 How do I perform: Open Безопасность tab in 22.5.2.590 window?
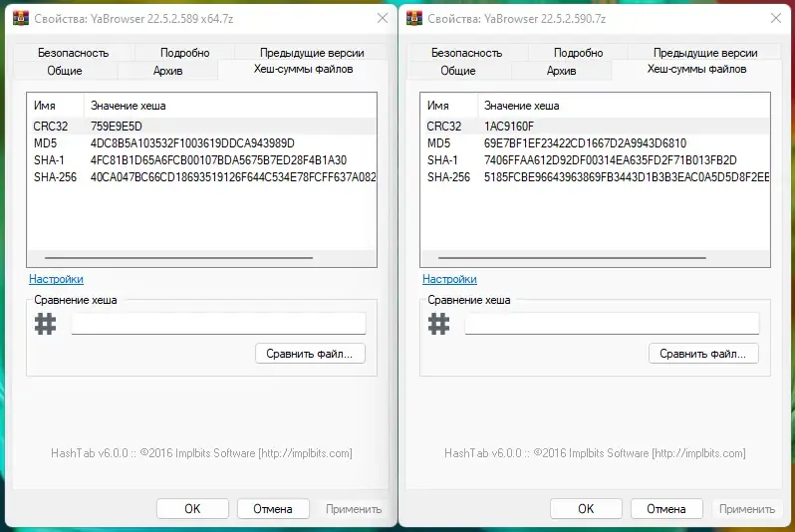(x=467, y=53)
